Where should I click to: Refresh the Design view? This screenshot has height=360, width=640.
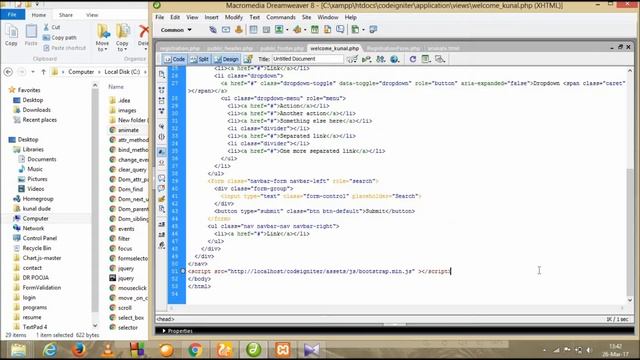point(413,59)
